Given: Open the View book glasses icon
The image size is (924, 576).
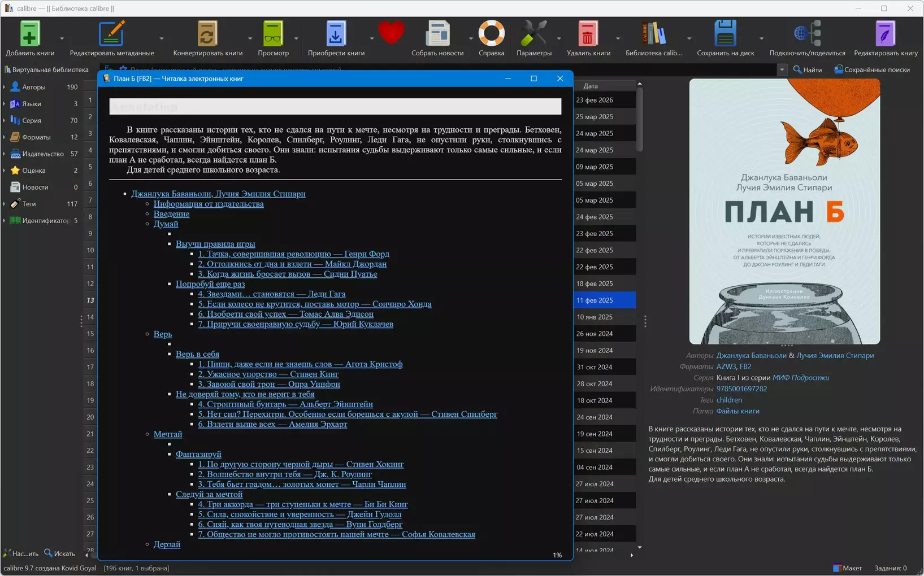Looking at the screenshot, I should [273, 34].
